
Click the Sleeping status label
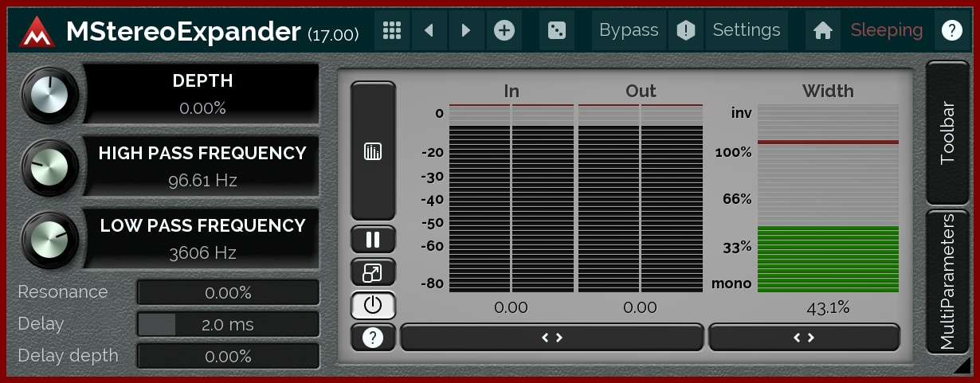point(886,30)
